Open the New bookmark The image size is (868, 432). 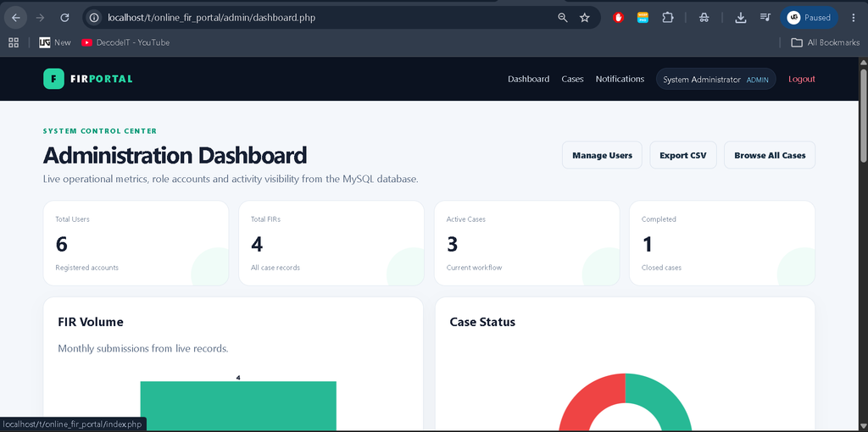tap(55, 42)
